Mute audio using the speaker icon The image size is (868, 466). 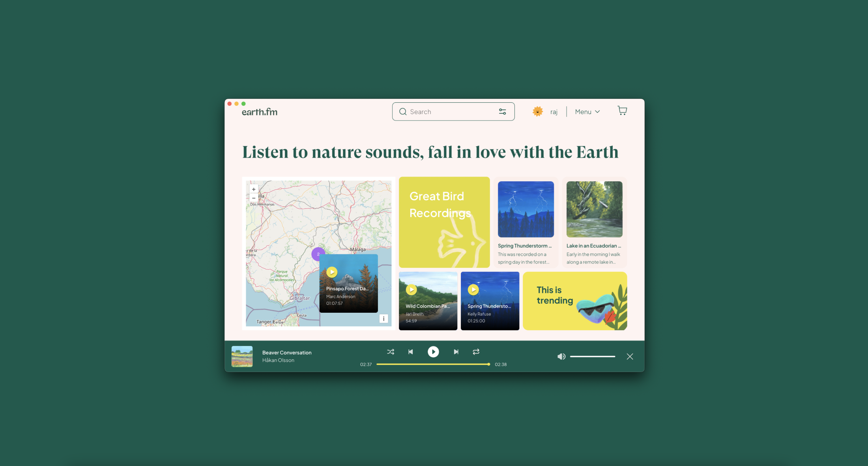[x=561, y=356]
